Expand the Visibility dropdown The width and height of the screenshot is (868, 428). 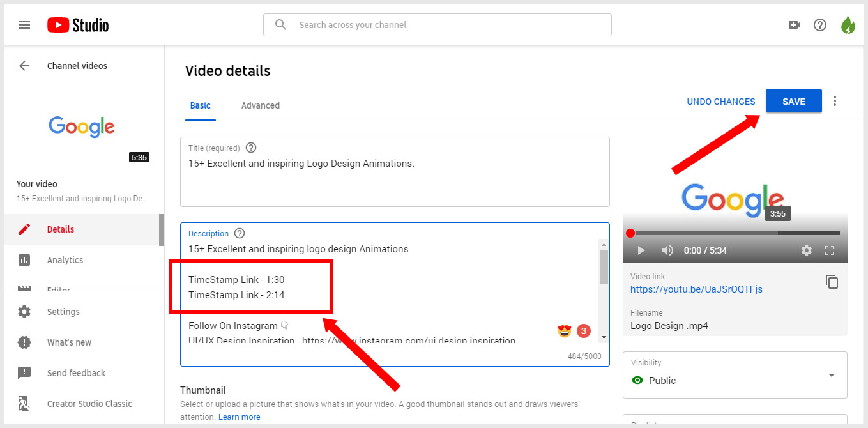click(x=831, y=375)
